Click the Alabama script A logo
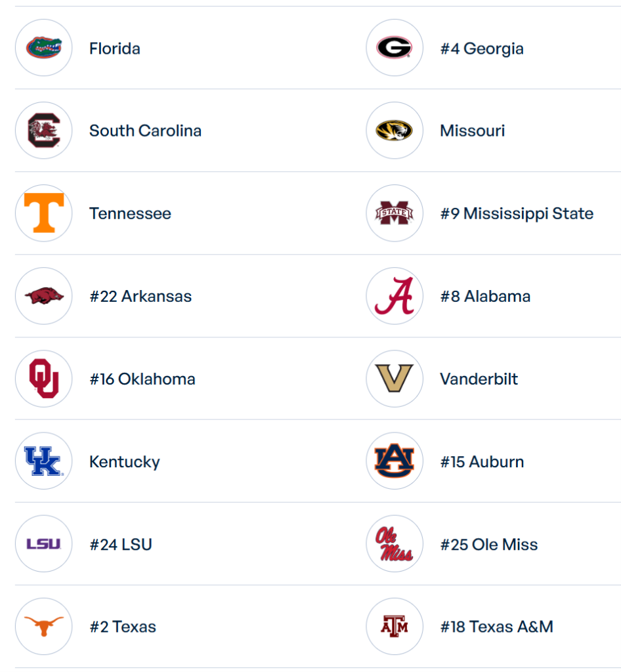The width and height of the screenshot is (621, 672). tap(395, 296)
